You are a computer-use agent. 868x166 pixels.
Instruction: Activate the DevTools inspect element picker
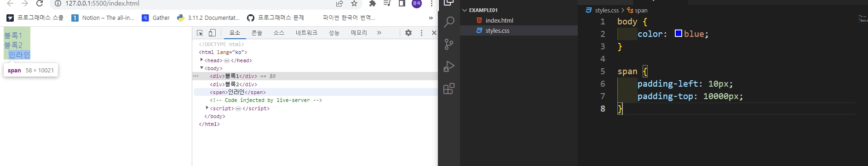pyautogui.click(x=200, y=33)
